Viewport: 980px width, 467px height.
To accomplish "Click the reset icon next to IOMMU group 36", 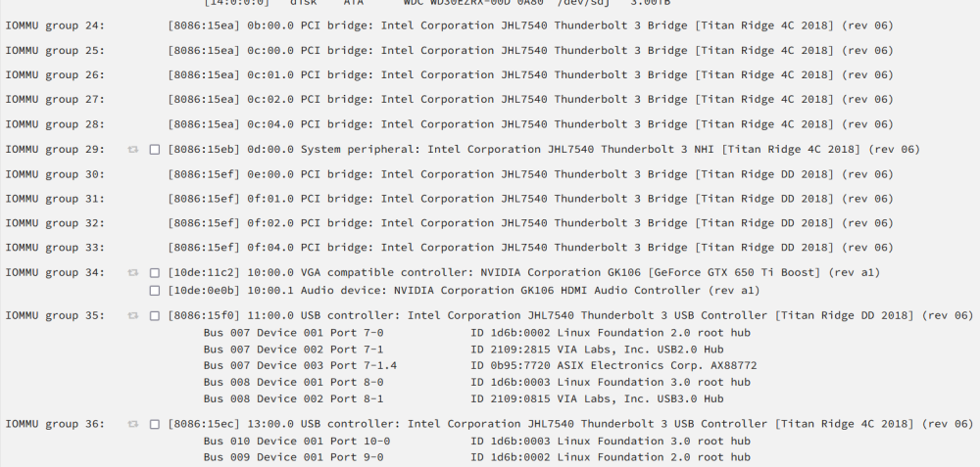I will (x=133, y=425).
